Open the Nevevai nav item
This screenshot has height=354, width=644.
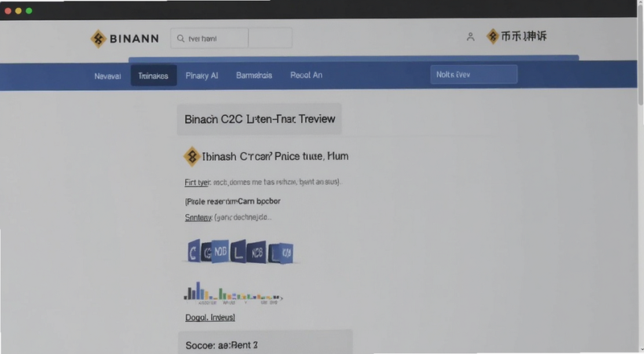(x=108, y=76)
